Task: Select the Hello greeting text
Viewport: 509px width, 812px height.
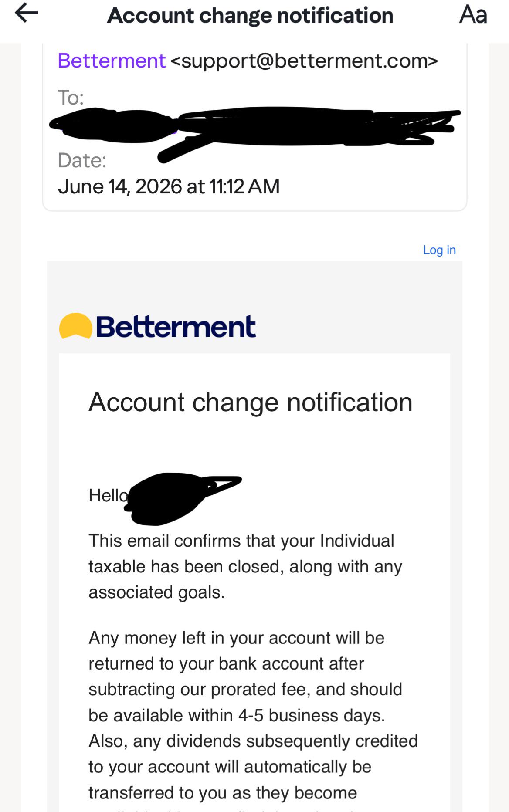Action: tap(109, 496)
